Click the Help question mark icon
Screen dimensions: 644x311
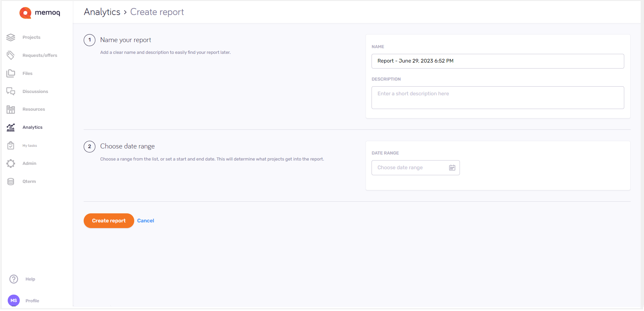14,279
